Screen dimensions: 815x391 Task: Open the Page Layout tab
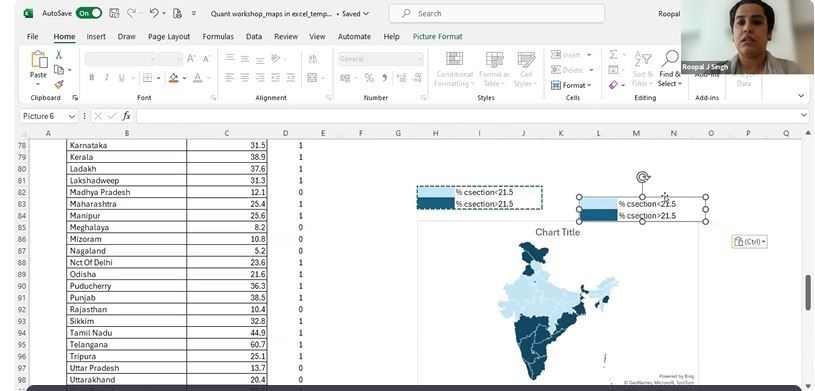pos(169,36)
